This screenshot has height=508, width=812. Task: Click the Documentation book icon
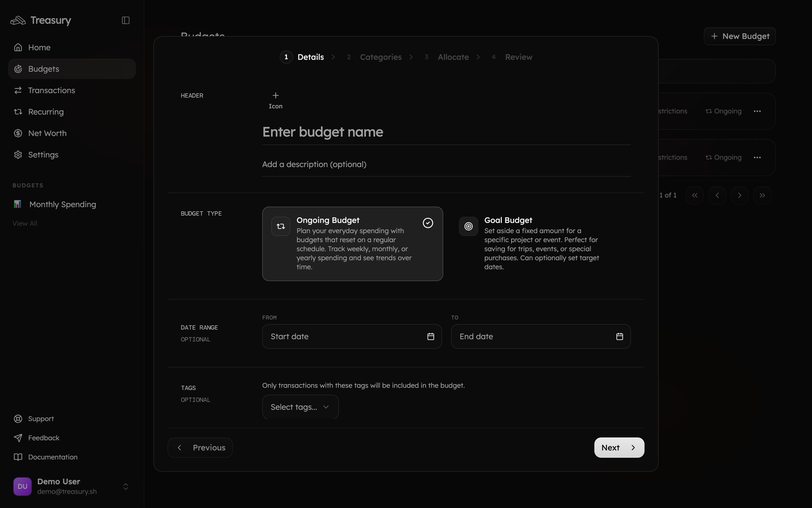coord(18,457)
